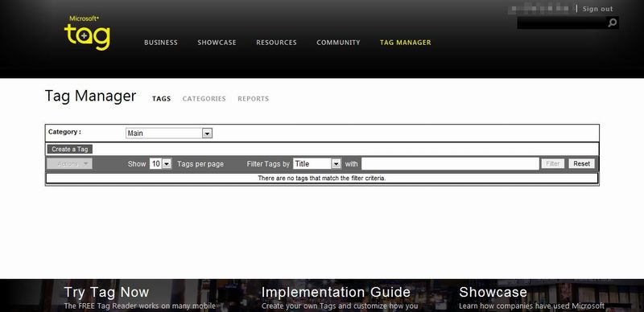644x312 pixels.
Task: Open the Filter Tags by Title dropdown
Action: 316,164
